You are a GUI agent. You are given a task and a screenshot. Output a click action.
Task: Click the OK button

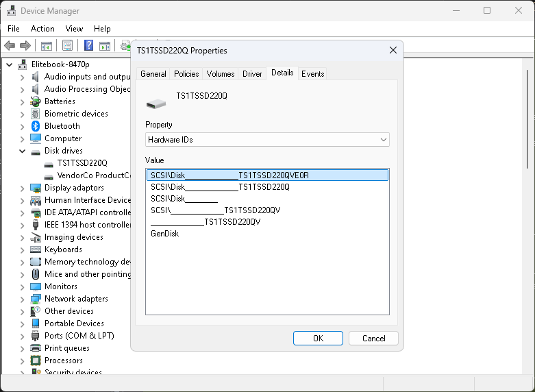318,338
